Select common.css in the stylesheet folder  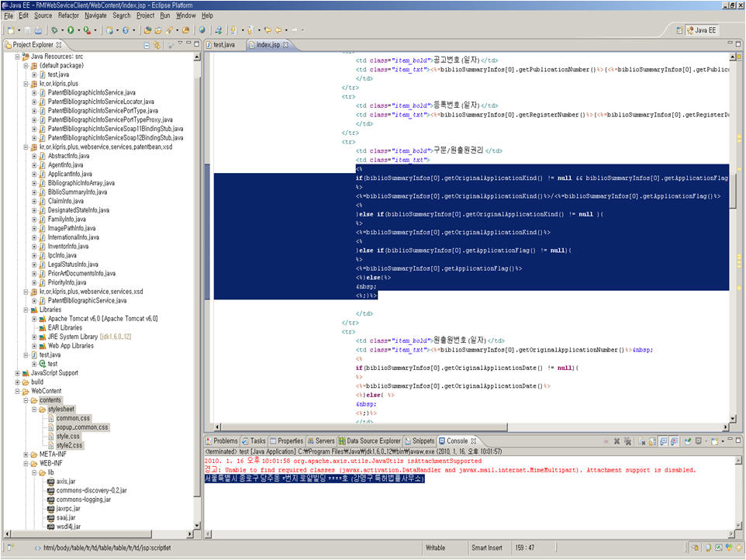tap(74, 418)
